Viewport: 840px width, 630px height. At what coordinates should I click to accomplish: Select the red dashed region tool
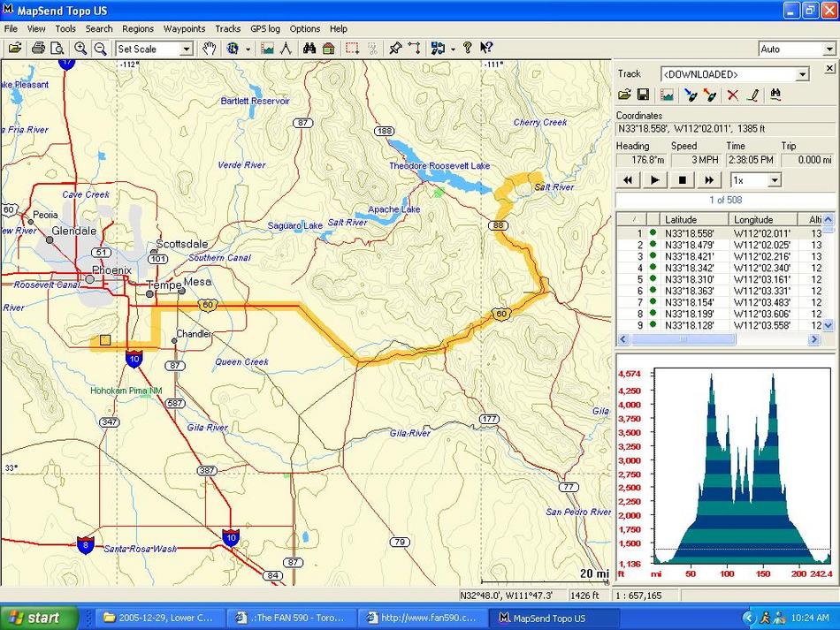[x=353, y=49]
